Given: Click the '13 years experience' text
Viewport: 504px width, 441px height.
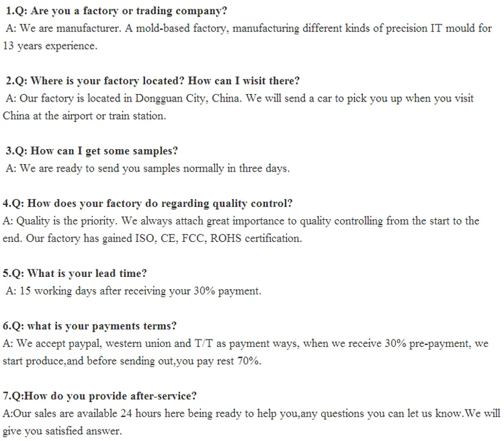Looking at the screenshot, I should pos(50,46).
